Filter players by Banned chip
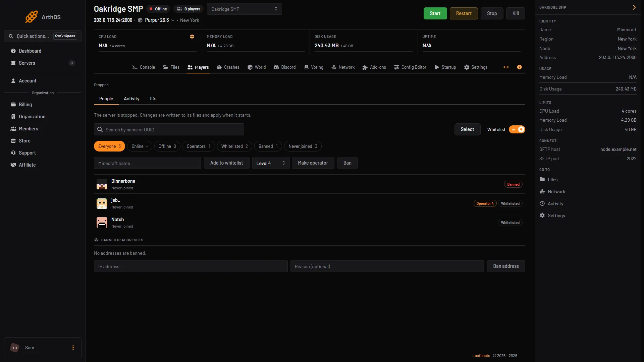The height and width of the screenshot is (362, 644). pos(268,146)
